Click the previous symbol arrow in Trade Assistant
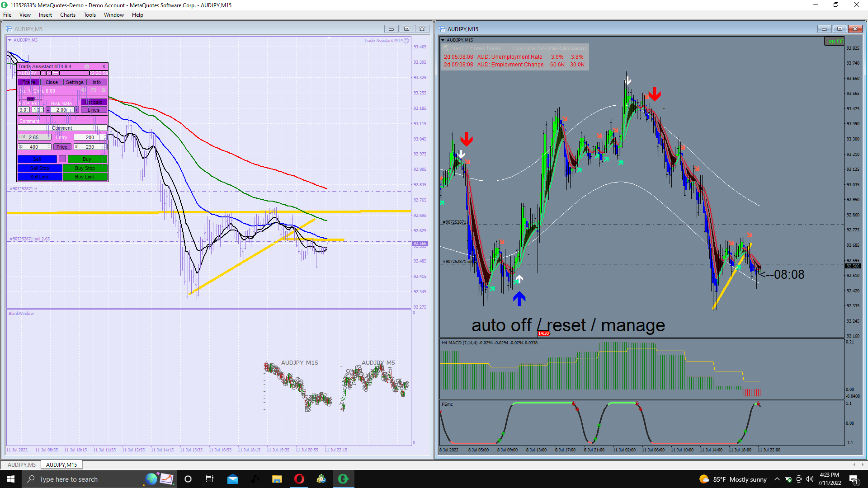The width and height of the screenshot is (868, 488). tap(43, 73)
